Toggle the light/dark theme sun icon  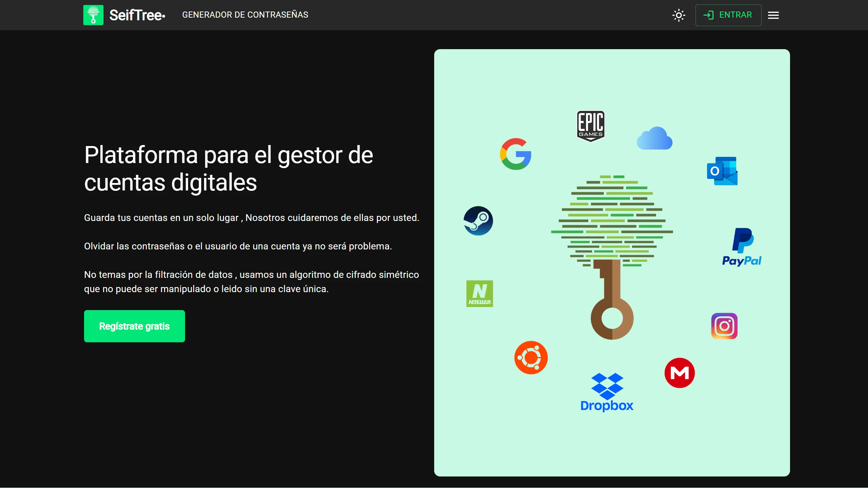point(679,15)
